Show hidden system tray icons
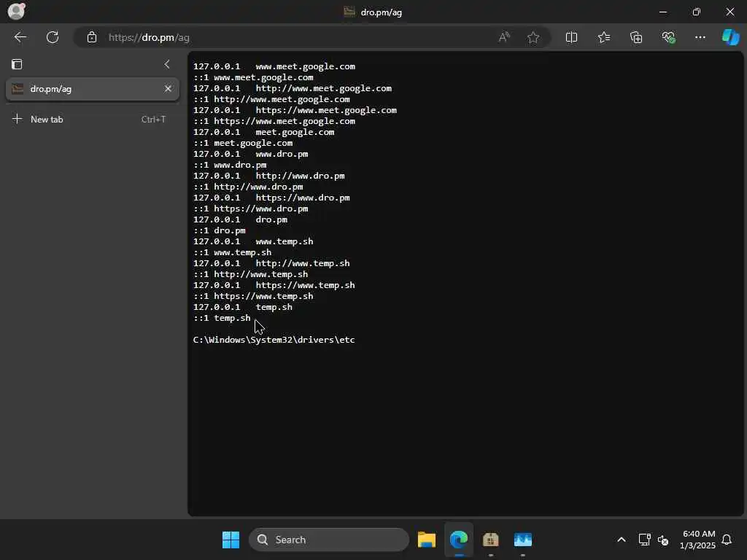This screenshot has height=560, width=747. click(622, 540)
